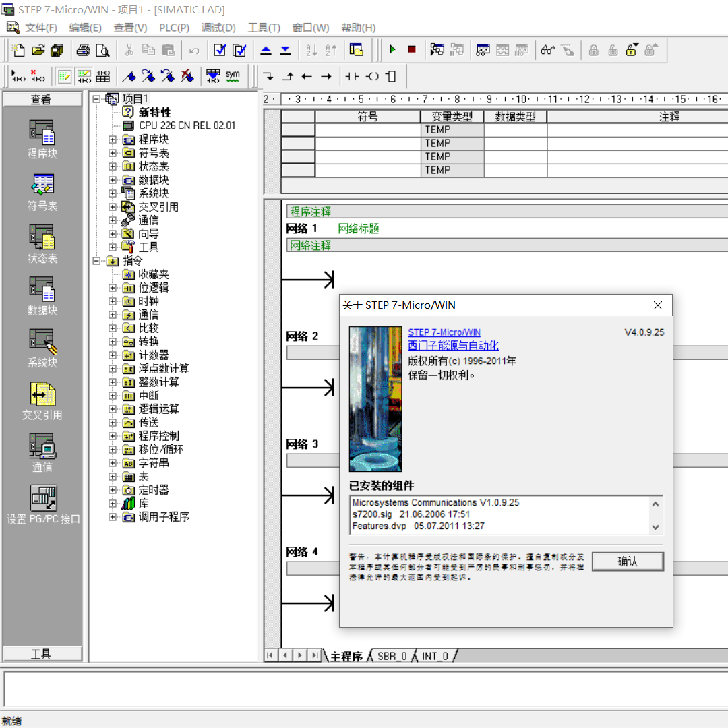Collapse the 指令 tree node
The width and height of the screenshot is (728, 728).
tap(96, 261)
